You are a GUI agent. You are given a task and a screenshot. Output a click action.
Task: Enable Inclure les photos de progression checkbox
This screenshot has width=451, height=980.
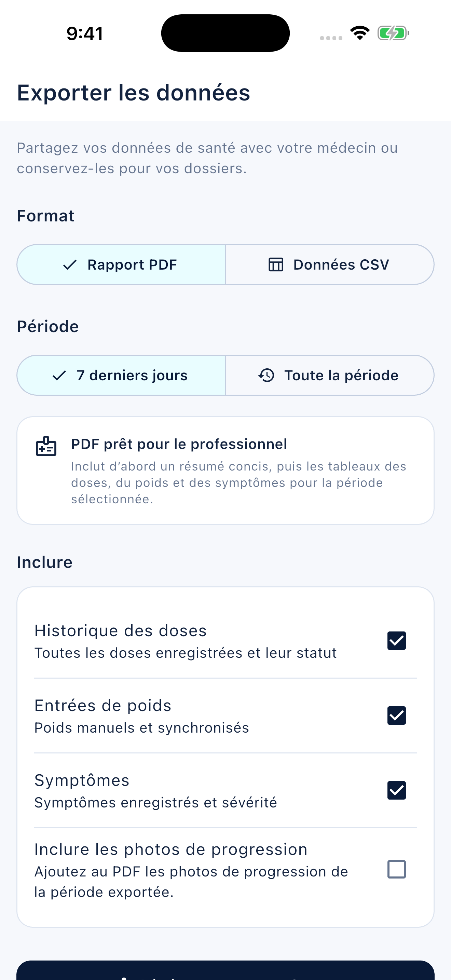click(397, 869)
